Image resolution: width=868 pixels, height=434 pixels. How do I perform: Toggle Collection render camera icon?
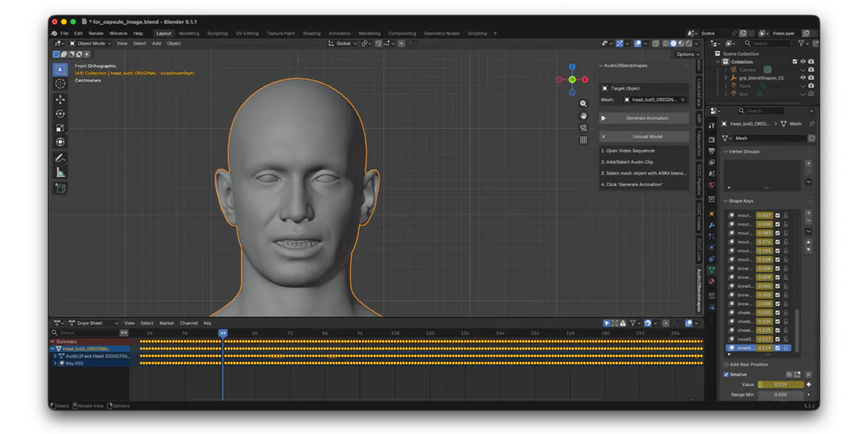(811, 61)
